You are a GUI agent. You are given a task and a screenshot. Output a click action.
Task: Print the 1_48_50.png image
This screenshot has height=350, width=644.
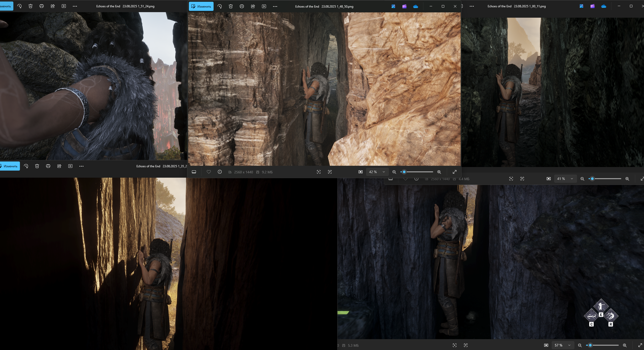[242, 6]
